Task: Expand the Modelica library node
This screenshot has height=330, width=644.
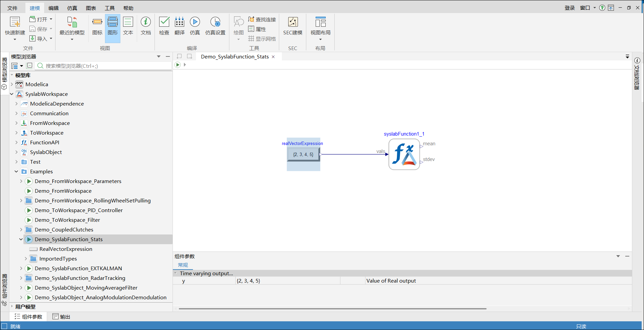Action: (x=12, y=84)
